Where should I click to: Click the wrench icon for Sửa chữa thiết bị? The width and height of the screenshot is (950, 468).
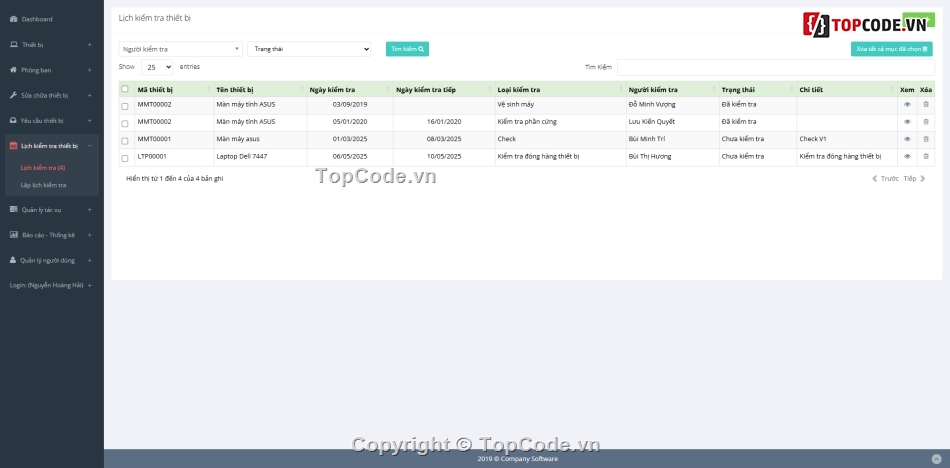(x=13, y=95)
